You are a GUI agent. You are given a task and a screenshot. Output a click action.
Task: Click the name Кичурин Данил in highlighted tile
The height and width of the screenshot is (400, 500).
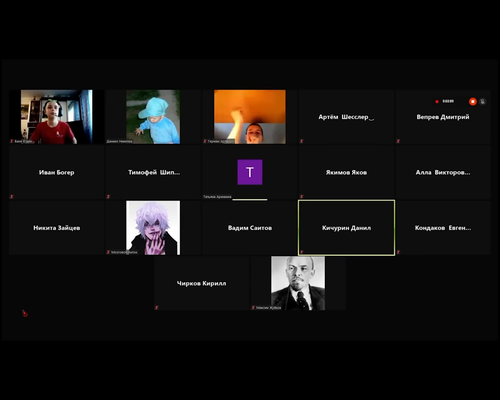[346, 228]
